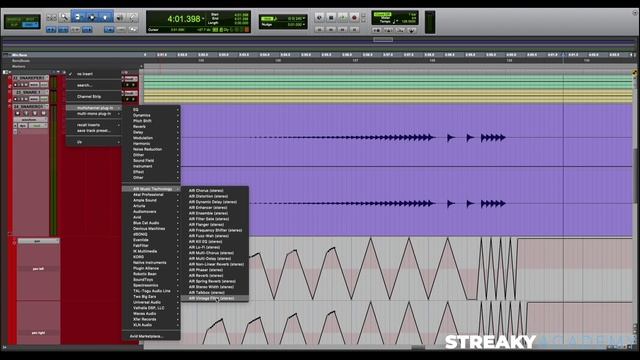The height and width of the screenshot is (360, 640).
Task: Toggle input monitoring on 24 SNAREBOT track
Action: pos(26,113)
